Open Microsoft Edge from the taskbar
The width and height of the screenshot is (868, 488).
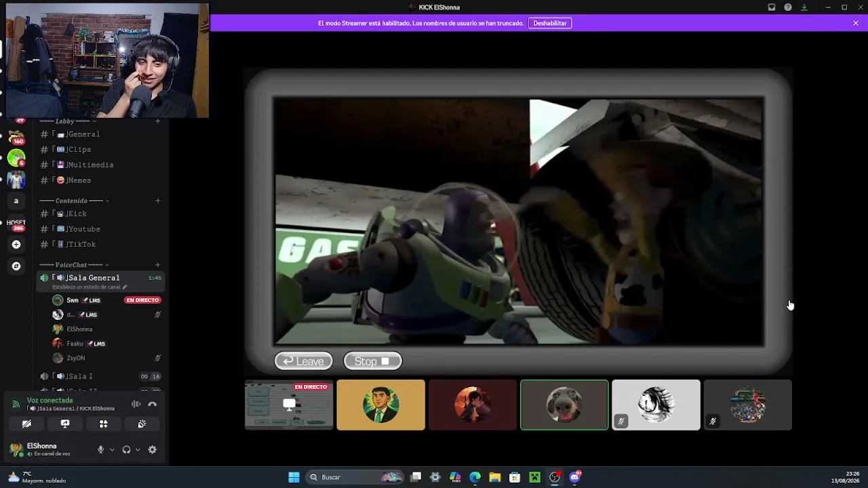[x=475, y=477]
